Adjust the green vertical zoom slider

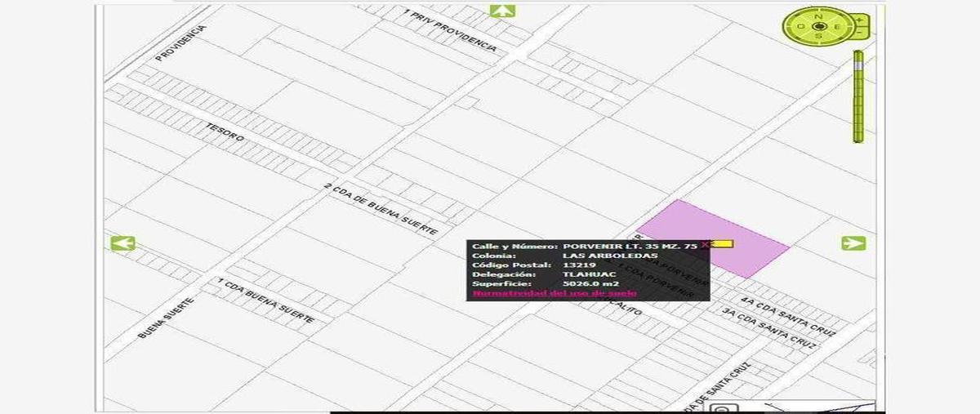858,96
